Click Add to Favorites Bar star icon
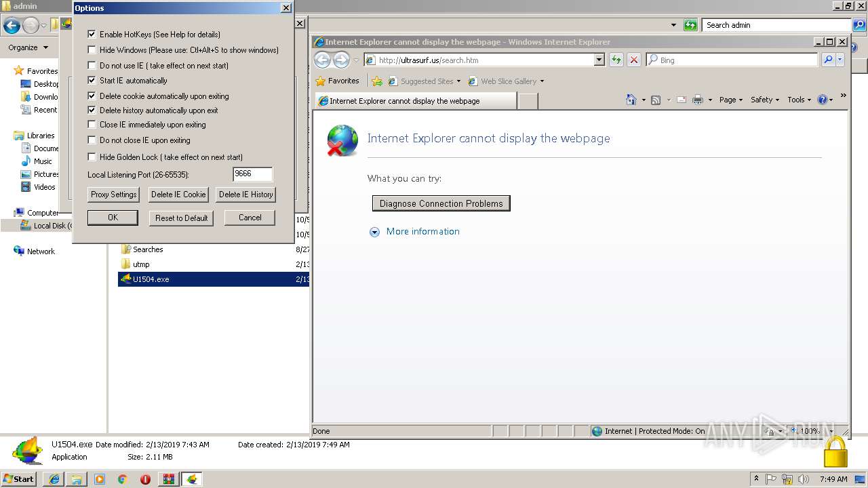The width and height of the screenshot is (868, 488). click(377, 81)
